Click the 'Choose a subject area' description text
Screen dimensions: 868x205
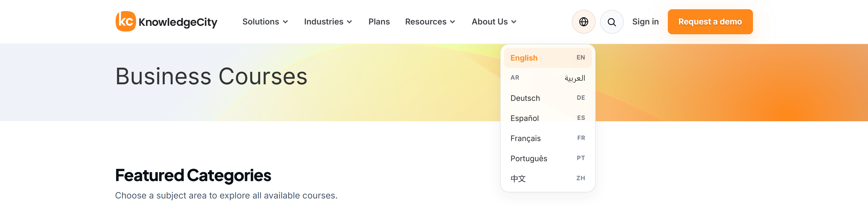(226, 195)
